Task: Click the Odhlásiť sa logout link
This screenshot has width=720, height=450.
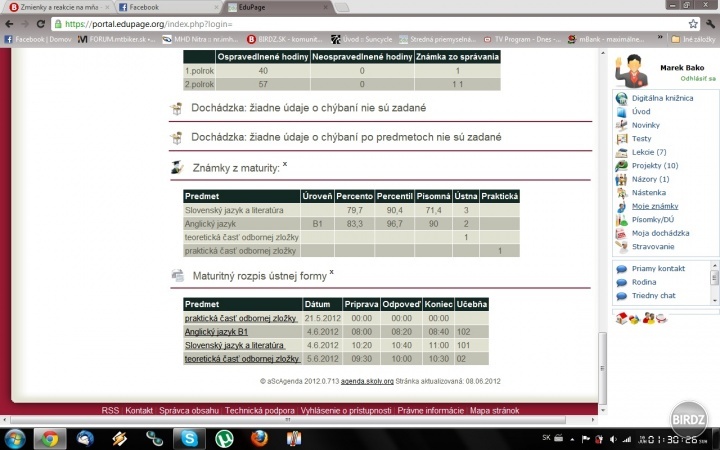Action: 698,79
